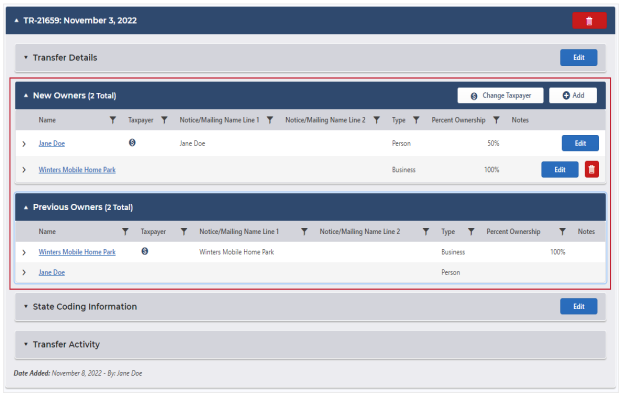Filter New Owners Notice/Mailing Name Line 2
Image resolution: width=621 pixels, height=396 pixels.
pyautogui.click(x=377, y=120)
